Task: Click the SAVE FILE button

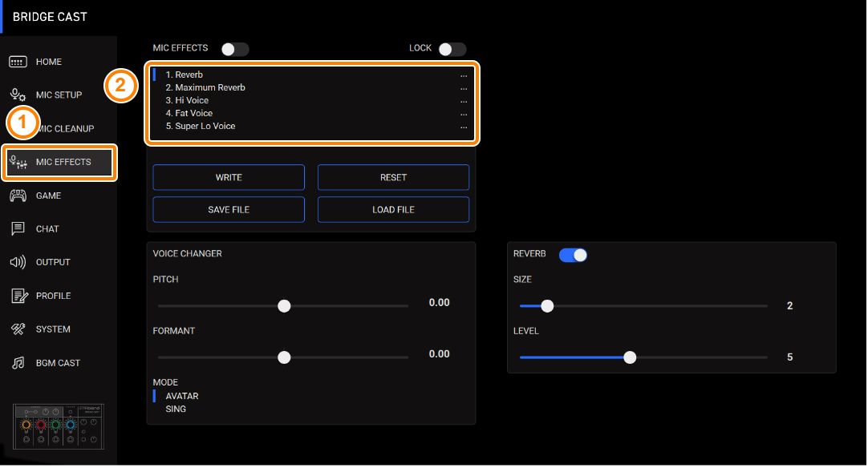Action: pyautogui.click(x=229, y=210)
